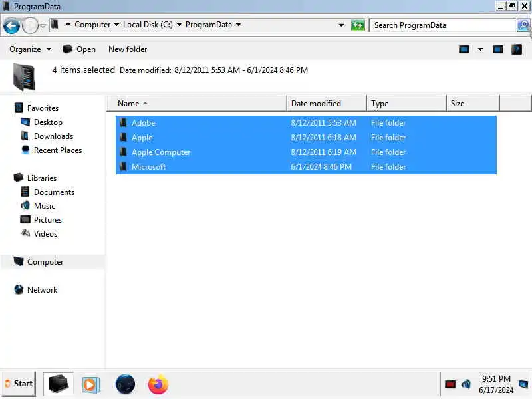Click Libraries in navigation pane

click(x=42, y=178)
